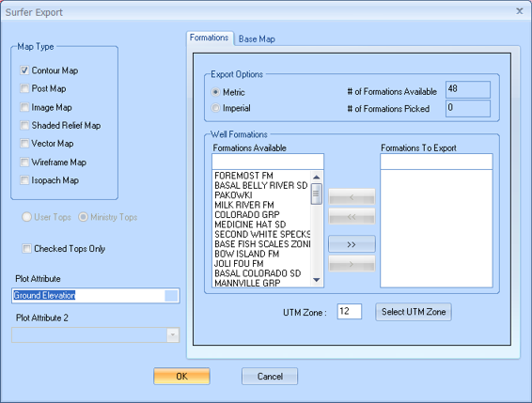Uncheck the Contour Map checkbox
Viewport: 532px width, 403px height.
24,70
